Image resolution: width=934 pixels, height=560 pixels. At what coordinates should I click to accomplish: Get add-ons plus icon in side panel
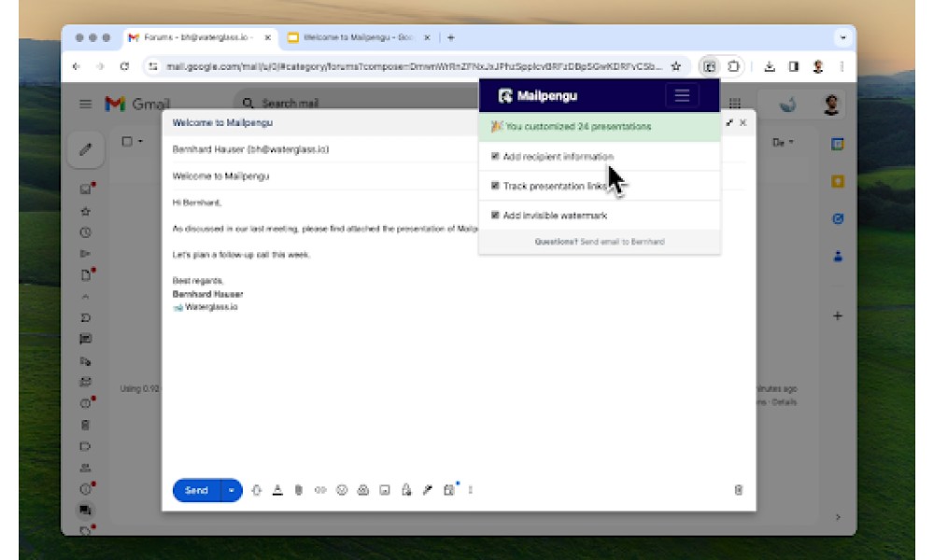838,316
